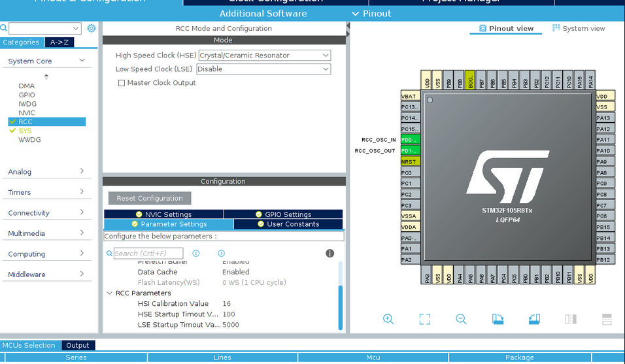625x364 pixels.
Task: Switch to the A->Z tab
Action: tap(59, 42)
